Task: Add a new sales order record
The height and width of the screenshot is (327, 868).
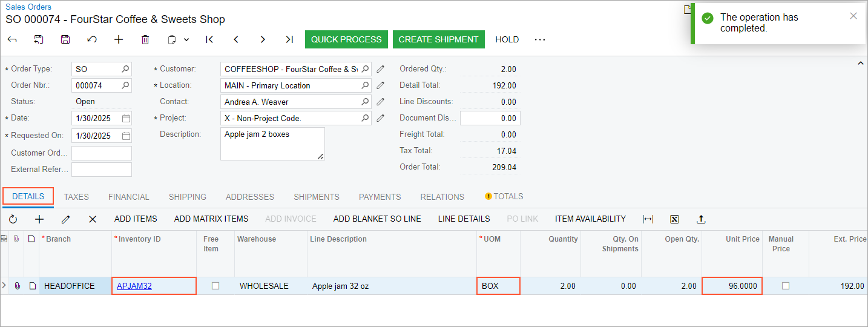Action: pos(119,39)
